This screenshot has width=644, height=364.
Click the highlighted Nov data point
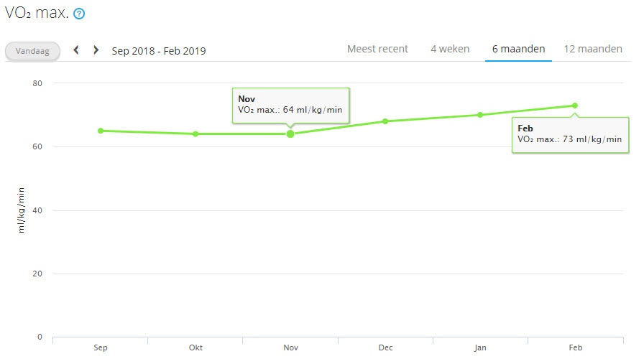click(290, 134)
